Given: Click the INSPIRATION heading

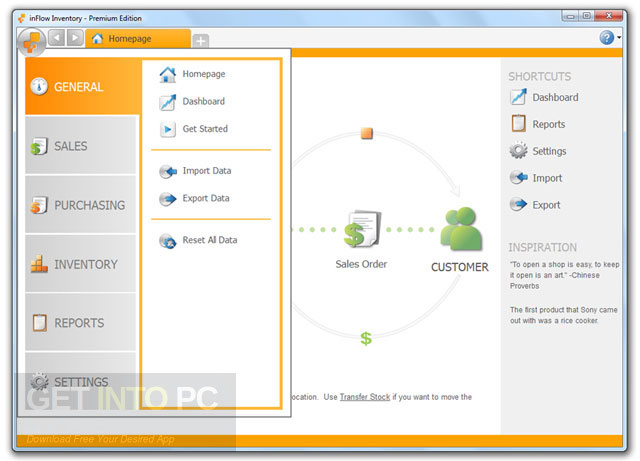Looking at the screenshot, I should click(x=542, y=247).
